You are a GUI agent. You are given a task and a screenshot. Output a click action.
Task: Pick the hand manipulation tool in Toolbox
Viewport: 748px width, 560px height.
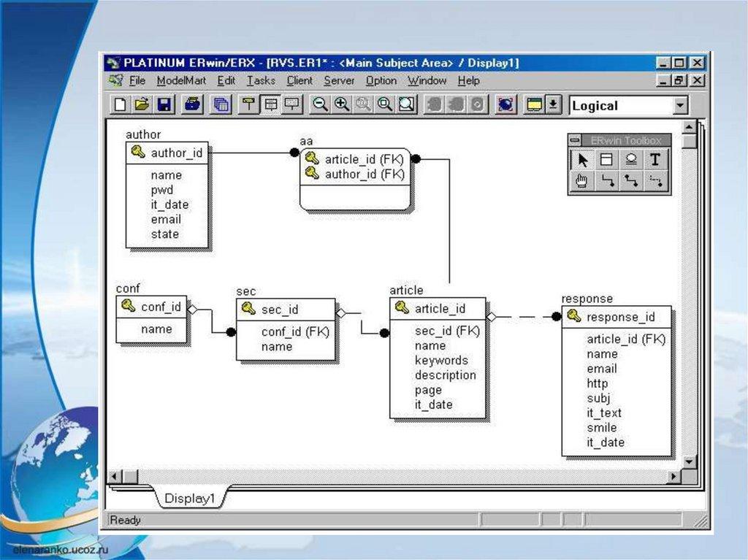pos(581,181)
